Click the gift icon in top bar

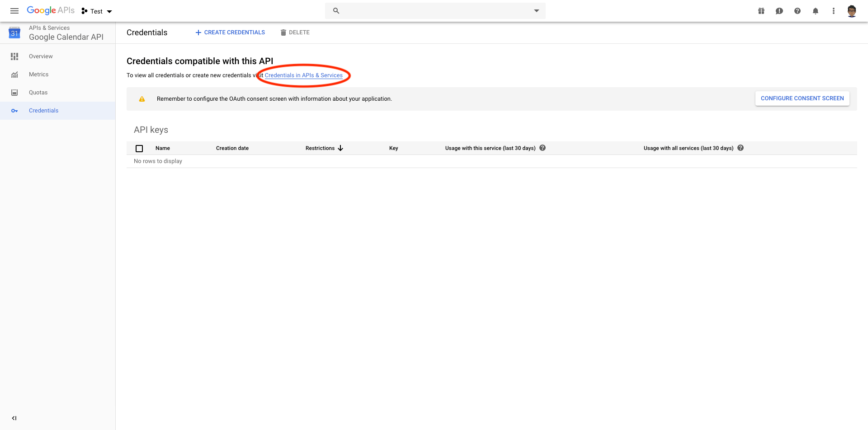point(761,11)
